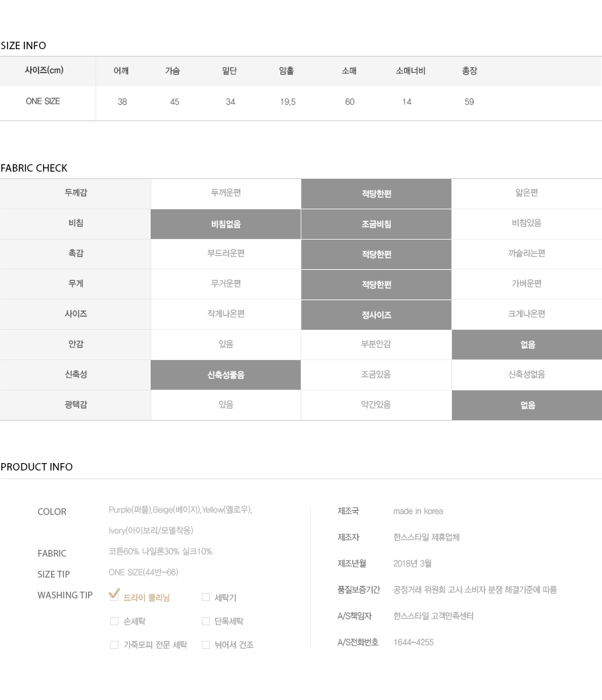The width and height of the screenshot is (602, 700).
Task: Click the 부드러운편 cell
Action: click(x=226, y=253)
